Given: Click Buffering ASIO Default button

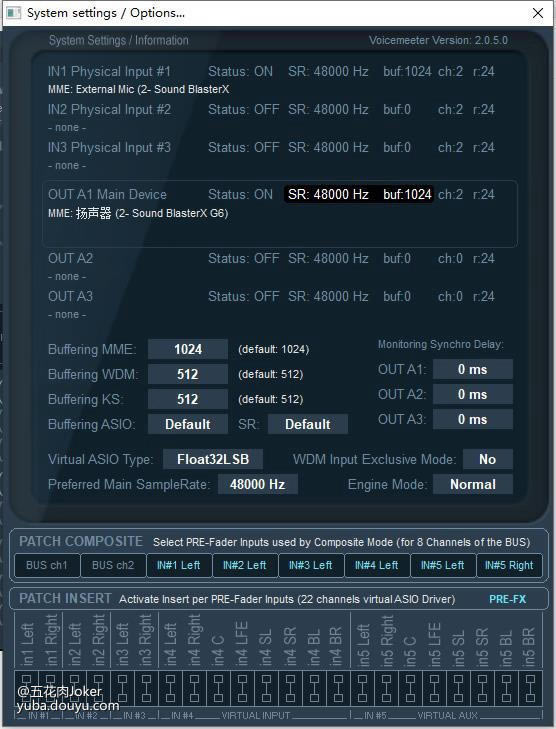Looking at the screenshot, I should (x=188, y=424).
